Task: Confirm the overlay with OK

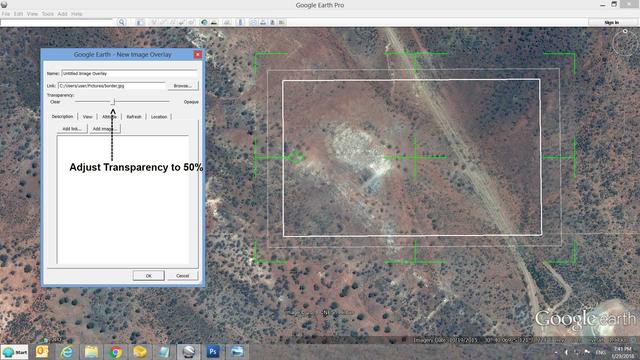Action: click(149, 276)
